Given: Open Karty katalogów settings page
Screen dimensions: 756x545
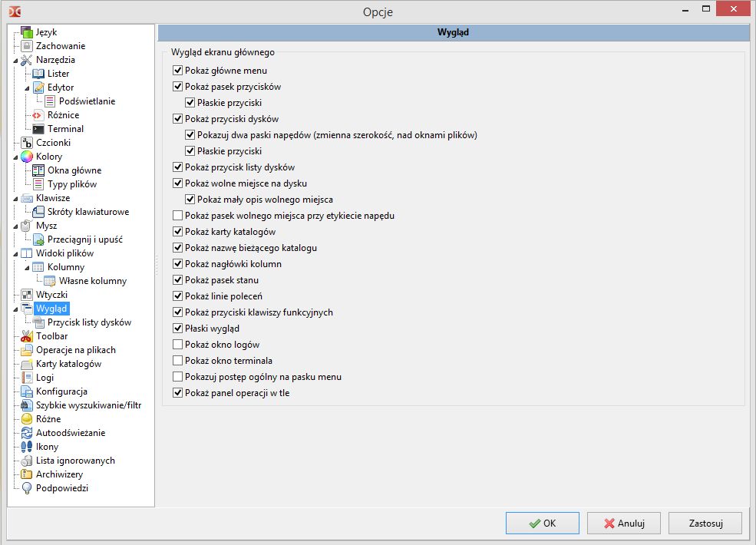Looking at the screenshot, I should coord(68,364).
